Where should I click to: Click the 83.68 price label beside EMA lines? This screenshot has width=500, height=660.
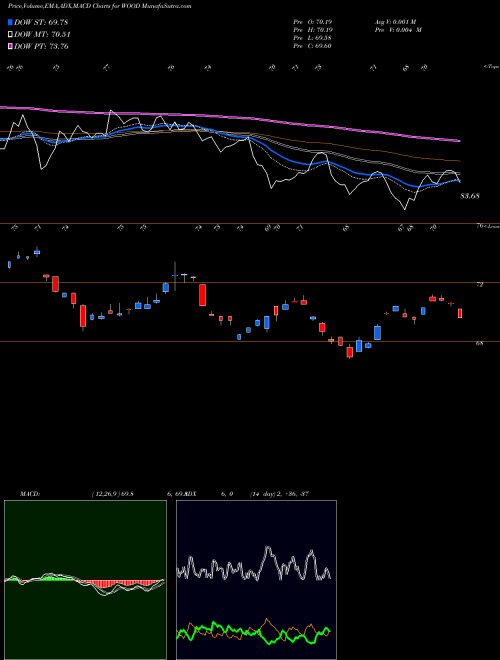click(x=470, y=196)
